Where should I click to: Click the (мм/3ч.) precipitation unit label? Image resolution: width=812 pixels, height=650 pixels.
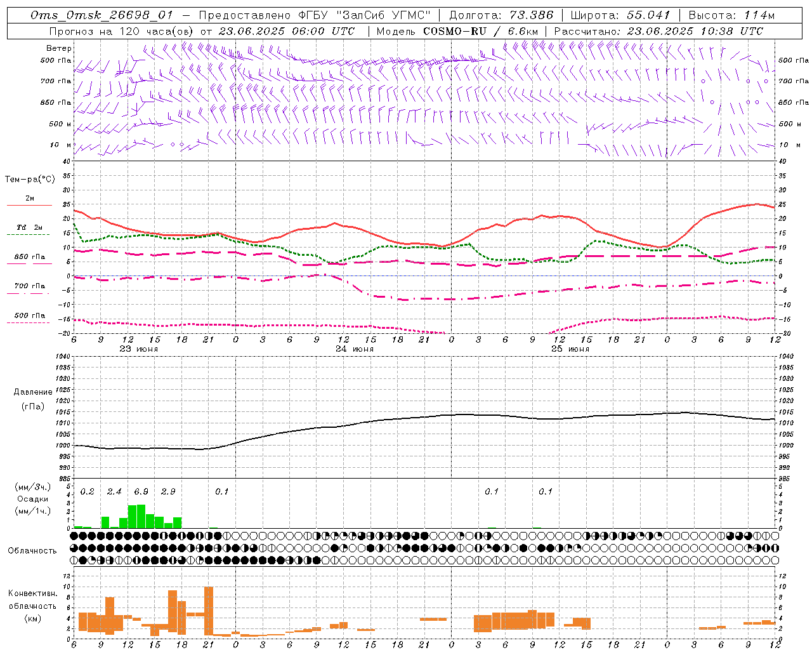tap(33, 487)
